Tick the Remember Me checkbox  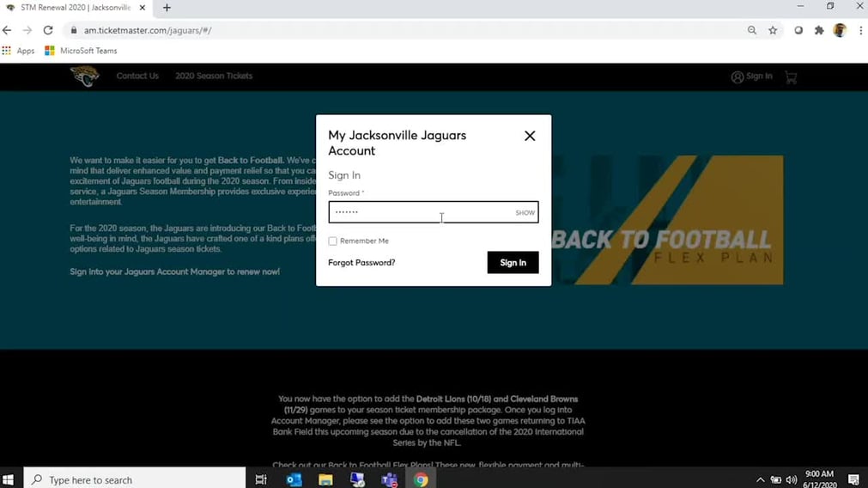coord(333,241)
